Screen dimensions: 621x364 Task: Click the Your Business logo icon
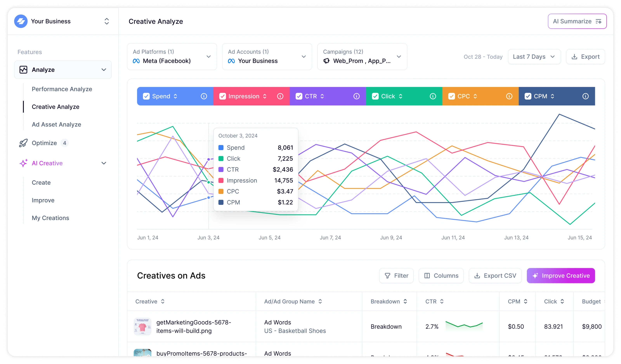21,21
